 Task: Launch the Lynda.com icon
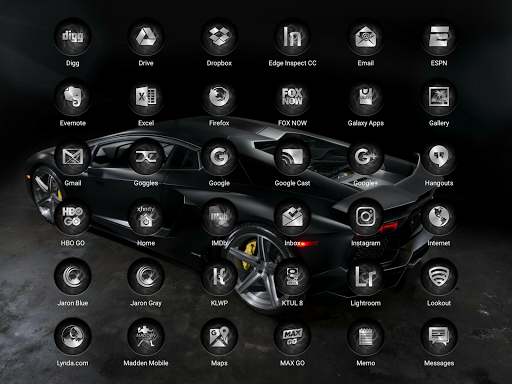coord(72,337)
